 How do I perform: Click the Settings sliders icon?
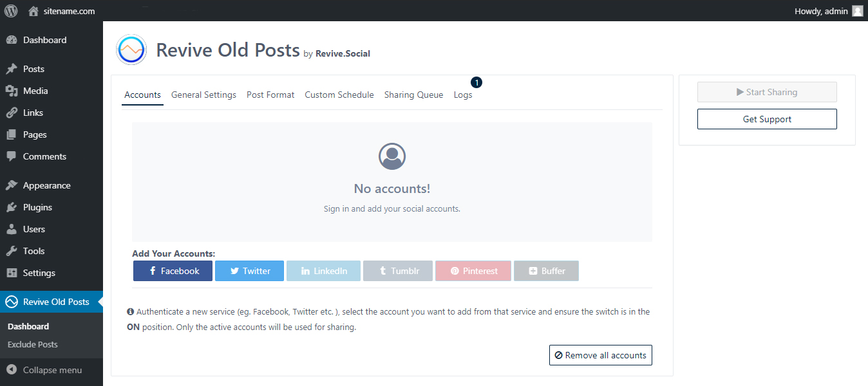pos(12,273)
